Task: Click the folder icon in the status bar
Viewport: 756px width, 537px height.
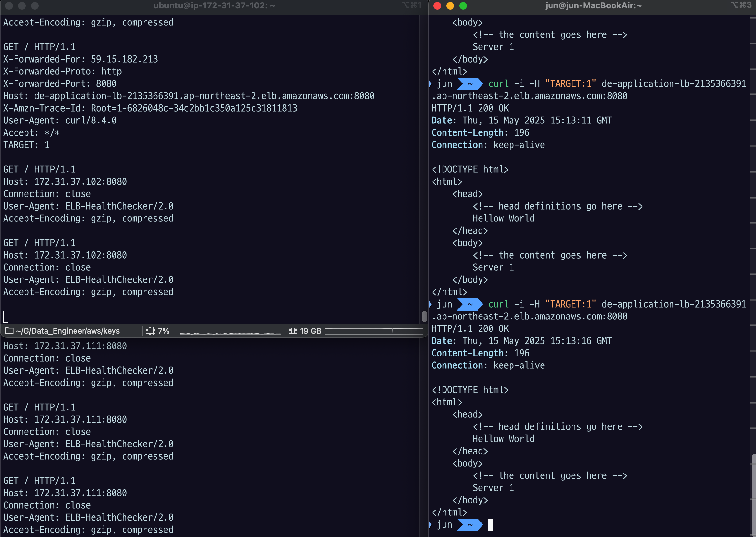Action: click(x=9, y=331)
